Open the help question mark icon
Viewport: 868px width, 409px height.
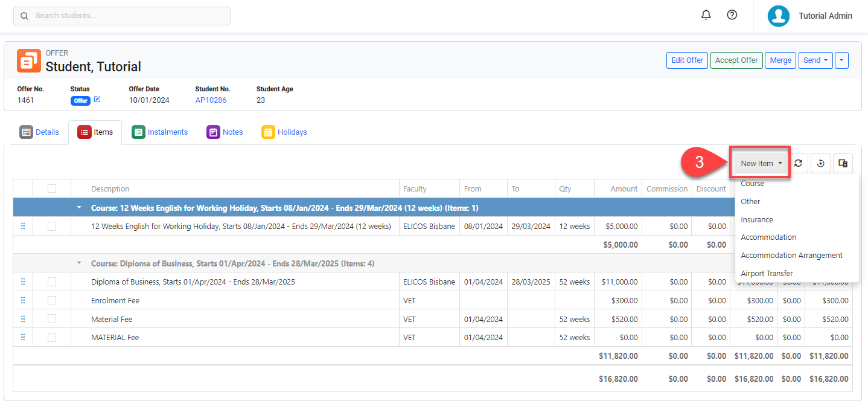click(732, 15)
